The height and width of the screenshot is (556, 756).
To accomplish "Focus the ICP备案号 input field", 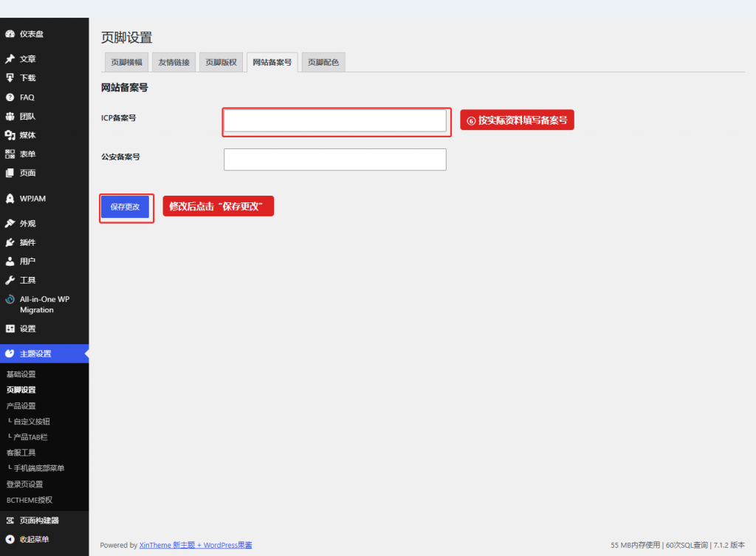I will tap(335, 120).
